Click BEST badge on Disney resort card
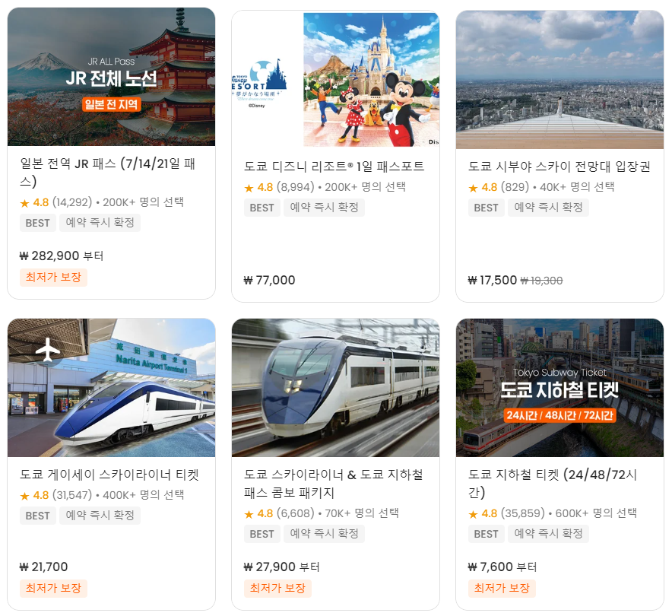Screen dimensions: 672x616 (262, 208)
